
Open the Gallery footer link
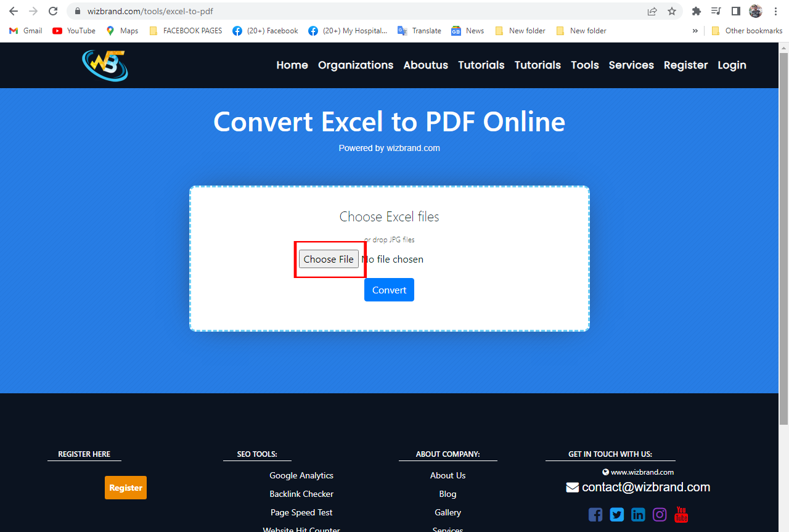click(x=448, y=512)
